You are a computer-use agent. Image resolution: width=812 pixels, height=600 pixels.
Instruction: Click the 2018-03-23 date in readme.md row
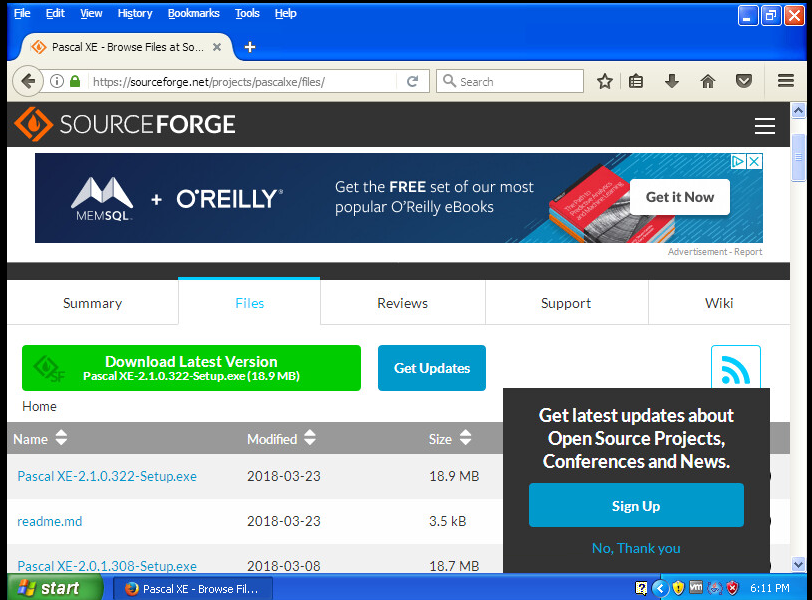[284, 521]
